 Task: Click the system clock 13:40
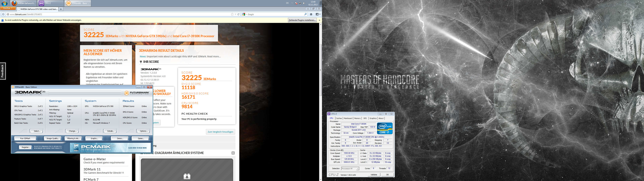313,3
